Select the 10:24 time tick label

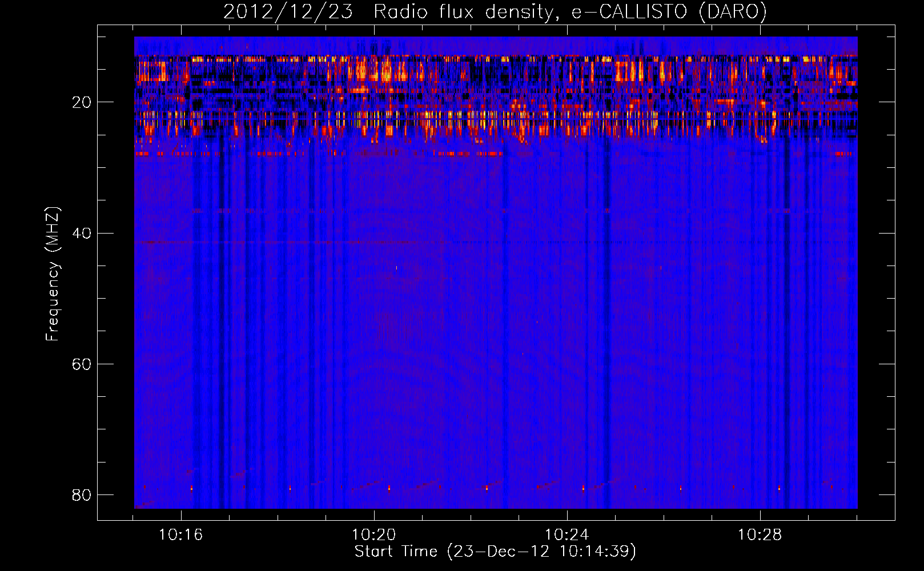pos(567,535)
